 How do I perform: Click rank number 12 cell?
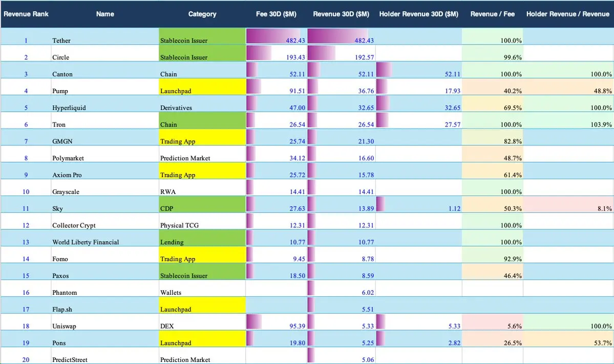coord(26,222)
